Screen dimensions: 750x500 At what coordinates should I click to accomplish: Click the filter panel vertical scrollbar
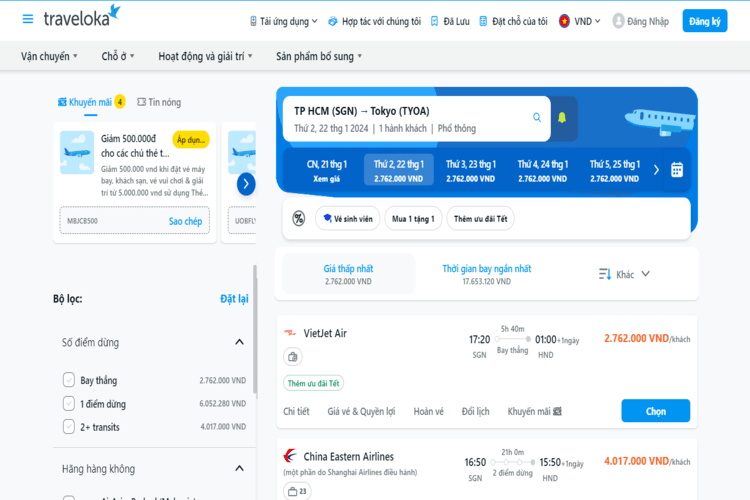pos(255,330)
